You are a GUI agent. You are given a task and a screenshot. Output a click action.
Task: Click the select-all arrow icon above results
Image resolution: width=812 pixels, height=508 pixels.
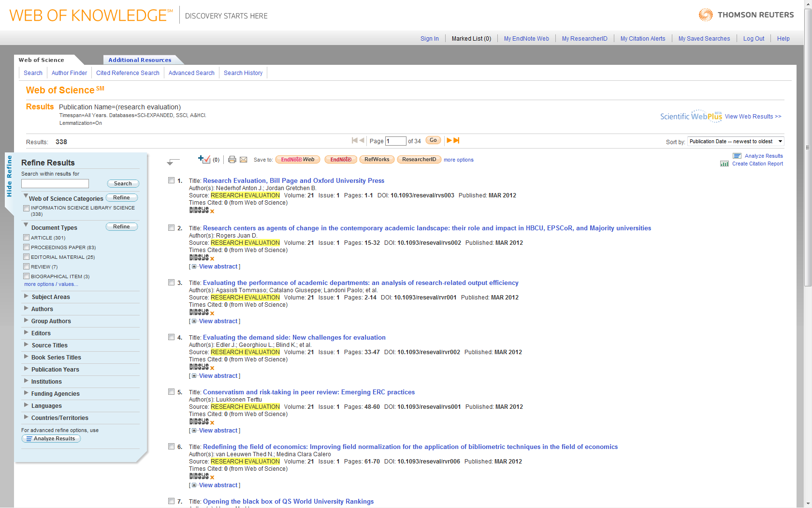point(173,162)
